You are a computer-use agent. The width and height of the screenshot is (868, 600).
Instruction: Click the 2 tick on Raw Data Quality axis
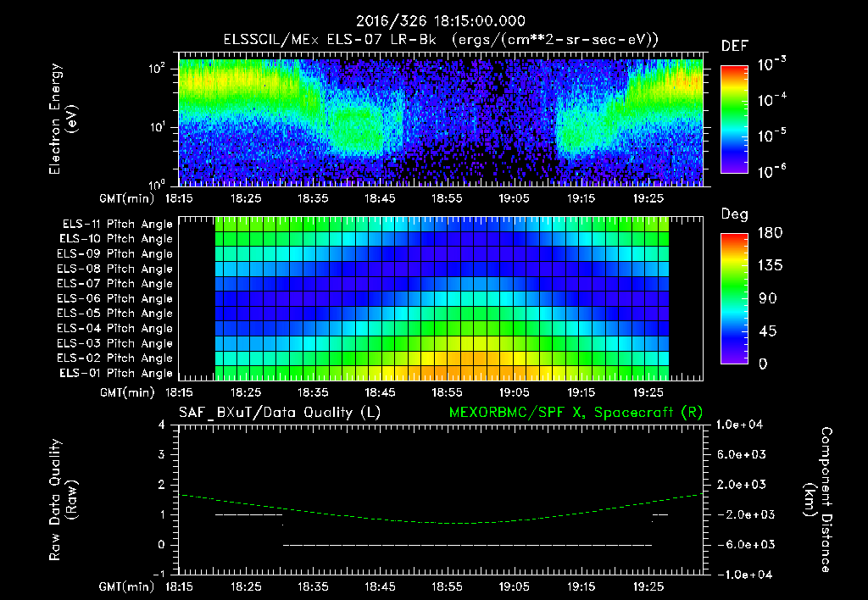(x=162, y=484)
